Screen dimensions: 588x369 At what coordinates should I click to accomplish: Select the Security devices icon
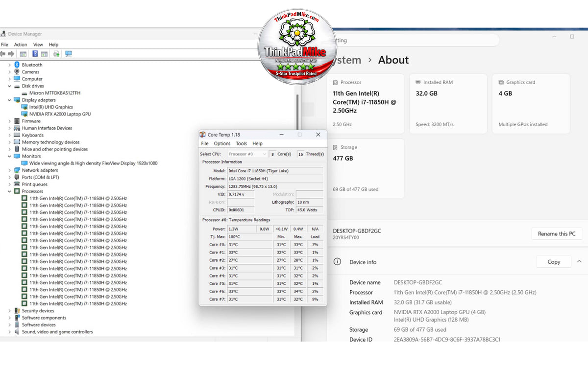17,311
